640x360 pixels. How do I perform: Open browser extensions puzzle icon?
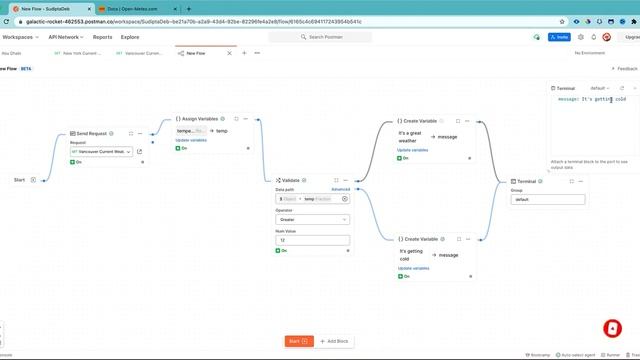click(634, 22)
